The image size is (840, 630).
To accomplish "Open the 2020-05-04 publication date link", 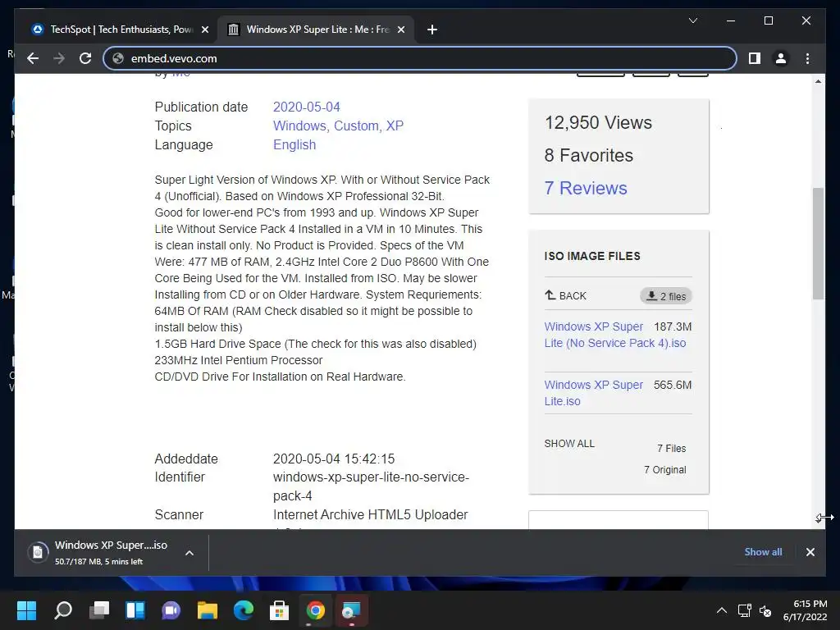I will [x=307, y=107].
